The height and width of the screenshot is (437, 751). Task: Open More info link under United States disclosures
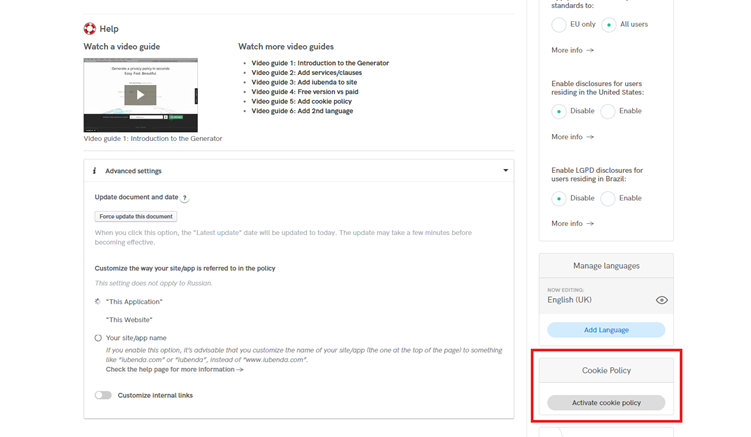[572, 137]
